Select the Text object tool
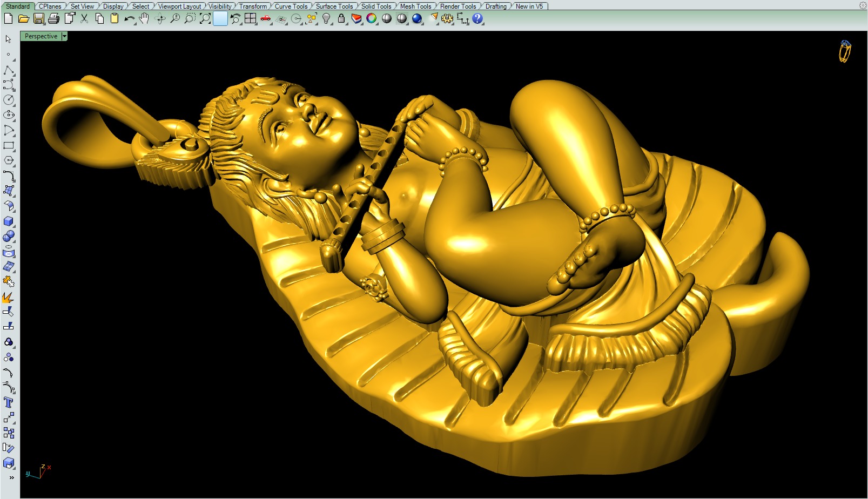 point(8,403)
